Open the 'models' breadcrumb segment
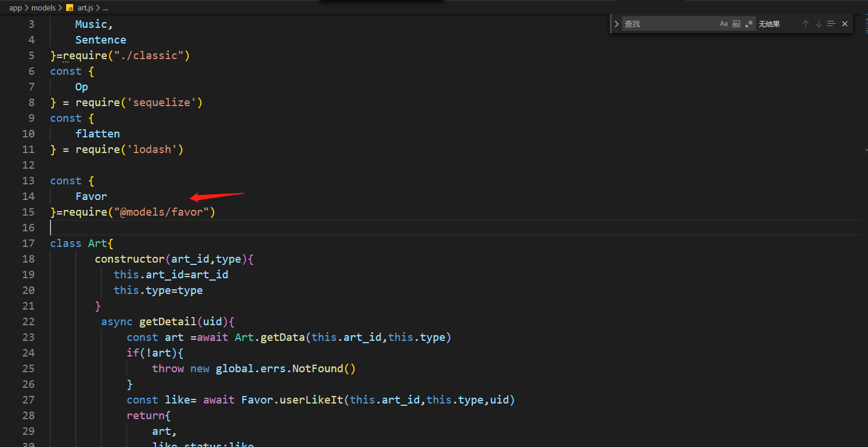 click(x=44, y=8)
